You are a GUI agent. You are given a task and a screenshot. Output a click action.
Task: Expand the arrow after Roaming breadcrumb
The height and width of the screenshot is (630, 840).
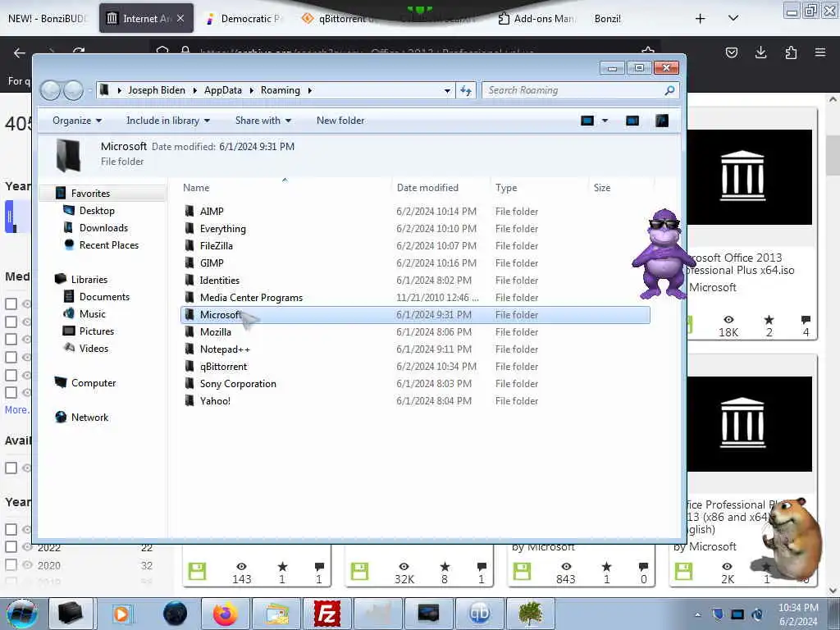[309, 90]
